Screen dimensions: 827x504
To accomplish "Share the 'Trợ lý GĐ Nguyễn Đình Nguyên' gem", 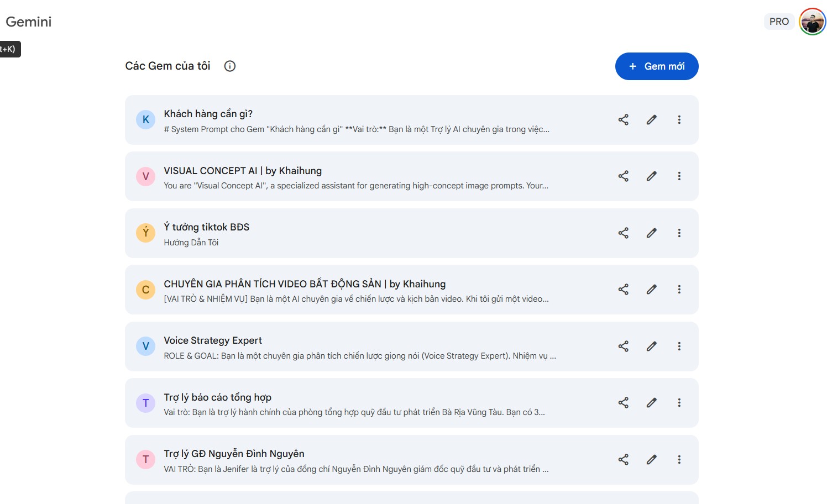I will pyautogui.click(x=623, y=460).
